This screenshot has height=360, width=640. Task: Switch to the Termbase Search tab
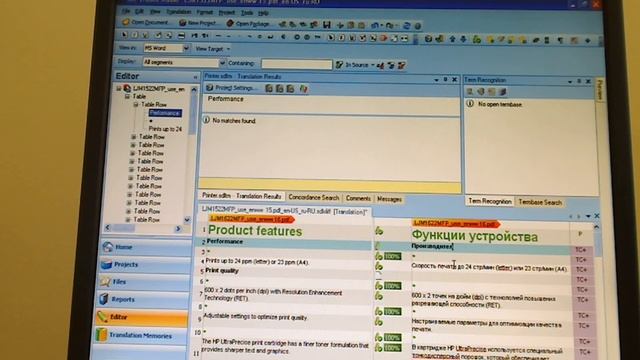[x=540, y=202]
